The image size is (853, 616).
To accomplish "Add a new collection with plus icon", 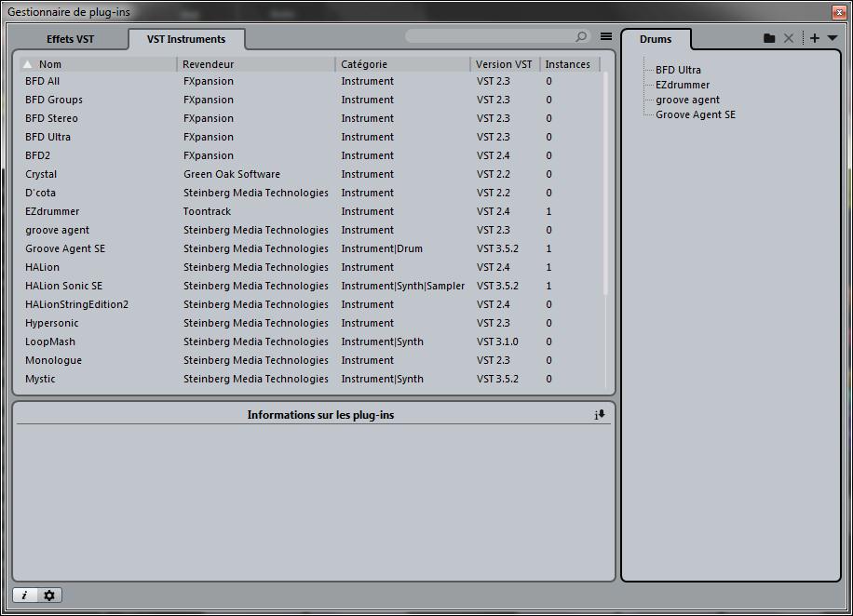I will click(x=815, y=38).
